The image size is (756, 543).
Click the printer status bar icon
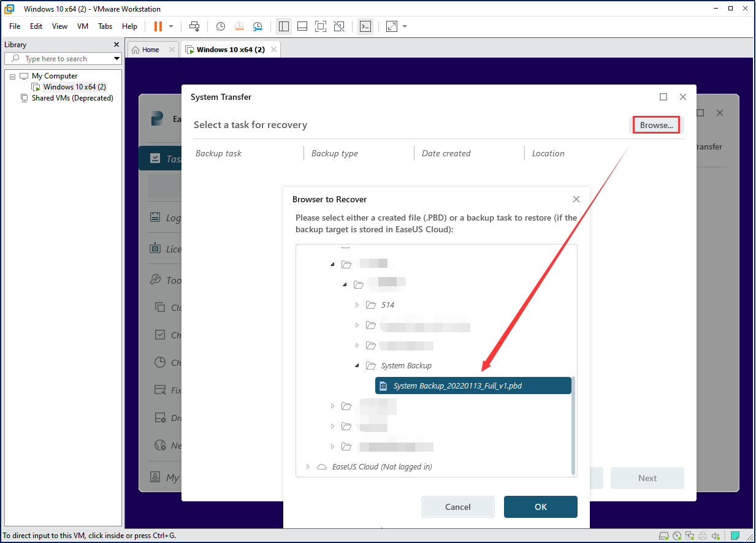(x=703, y=535)
